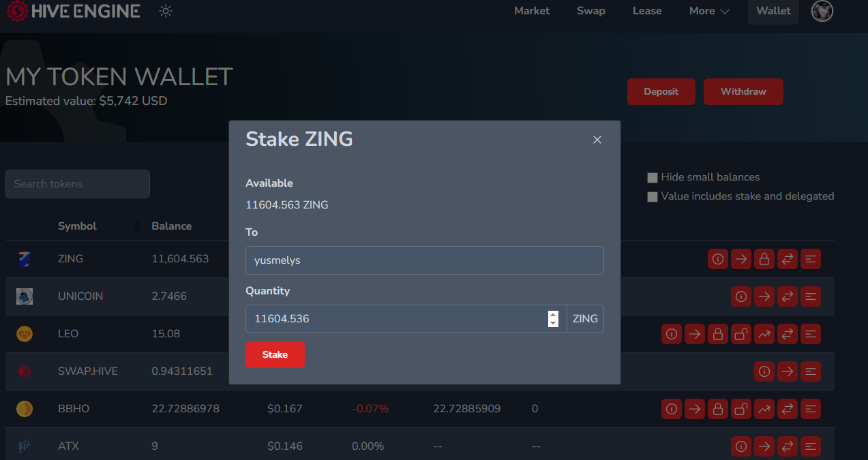Click the trending chart icon for BBHO

(764, 409)
